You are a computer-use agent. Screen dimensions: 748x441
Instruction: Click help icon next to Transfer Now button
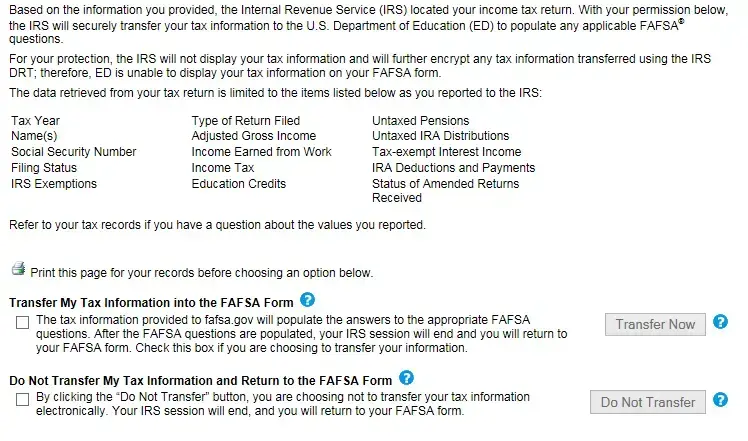click(720, 322)
